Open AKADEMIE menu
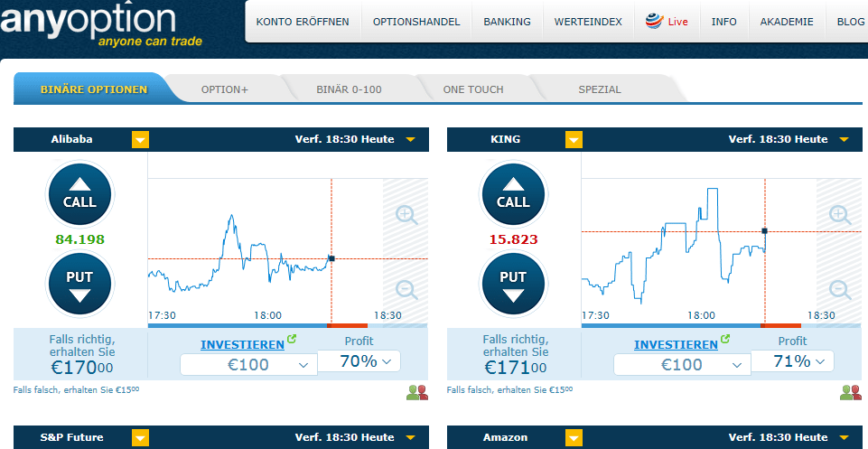The image size is (868, 449). click(x=787, y=22)
